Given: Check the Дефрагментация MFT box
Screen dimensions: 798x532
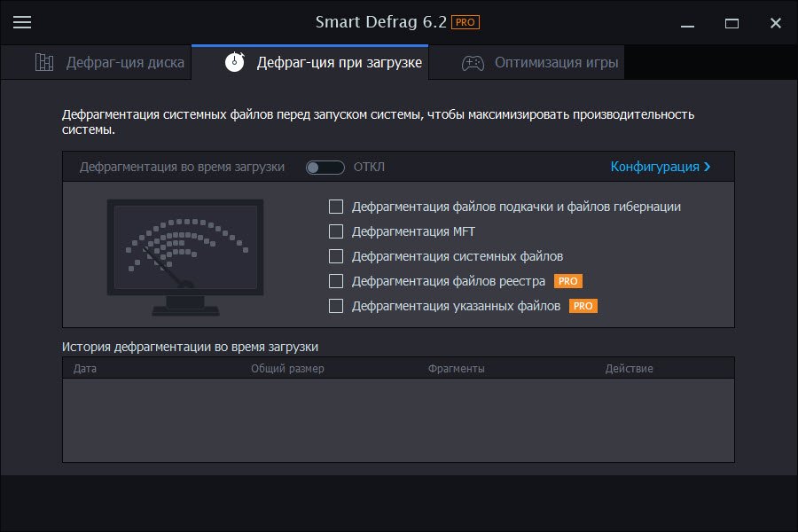Looking at the screenshot, I should [336, 231].
